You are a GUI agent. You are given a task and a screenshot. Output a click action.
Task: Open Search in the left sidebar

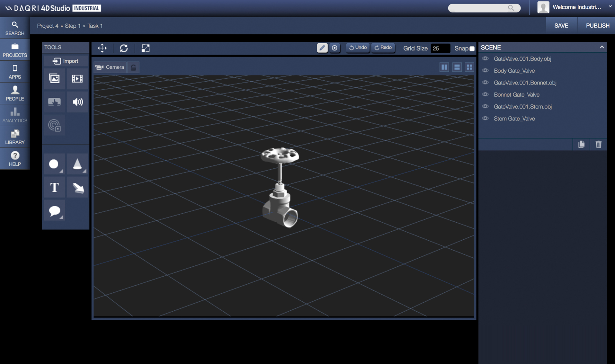tap(15, 28)
